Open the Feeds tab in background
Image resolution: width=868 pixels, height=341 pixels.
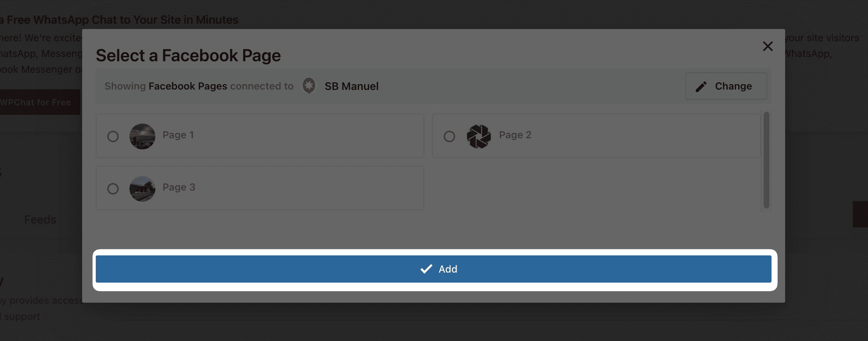click(40, 220)
